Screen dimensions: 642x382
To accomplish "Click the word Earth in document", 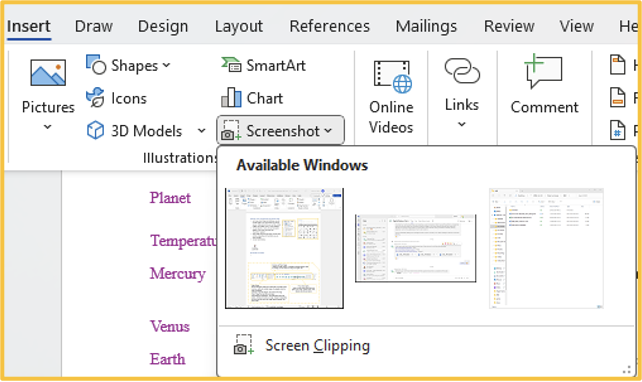I will (x=167, y=359).
